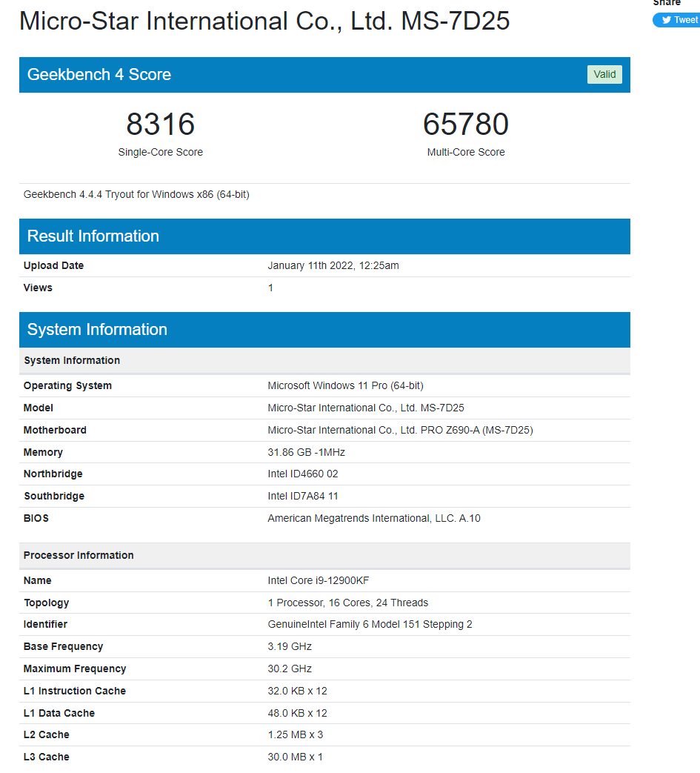Click the Views value 1
Screen dimensions: 700x773
(x=270, y=288)
